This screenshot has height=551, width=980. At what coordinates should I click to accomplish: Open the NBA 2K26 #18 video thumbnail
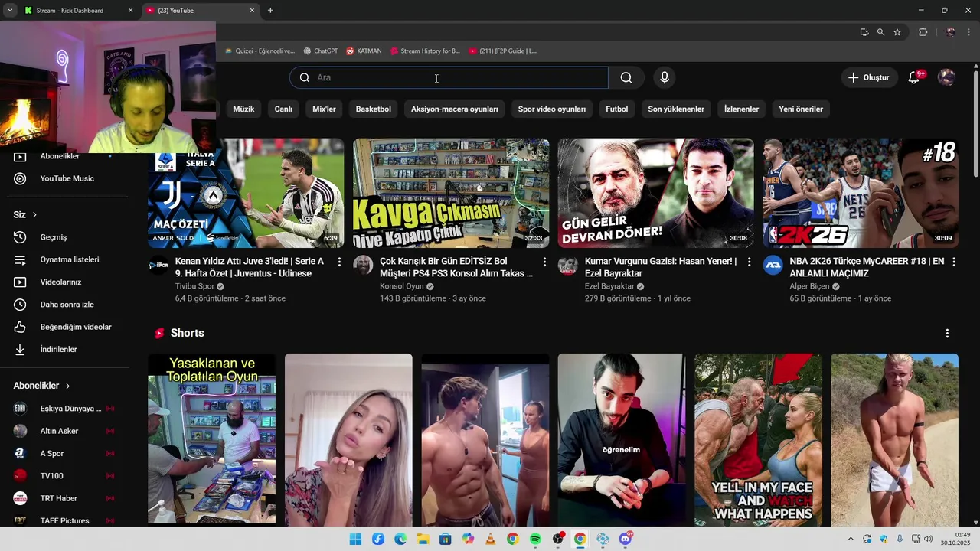tap(861, 193)
